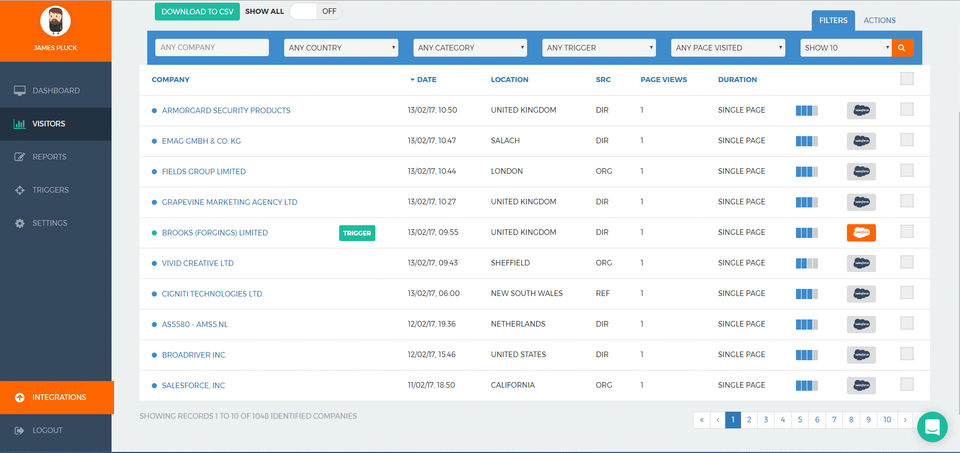The height and width of the screenshot is (453, 960).
Task: Click the Any Company search field
Action: pyautogui.click(x=212, y=48)
